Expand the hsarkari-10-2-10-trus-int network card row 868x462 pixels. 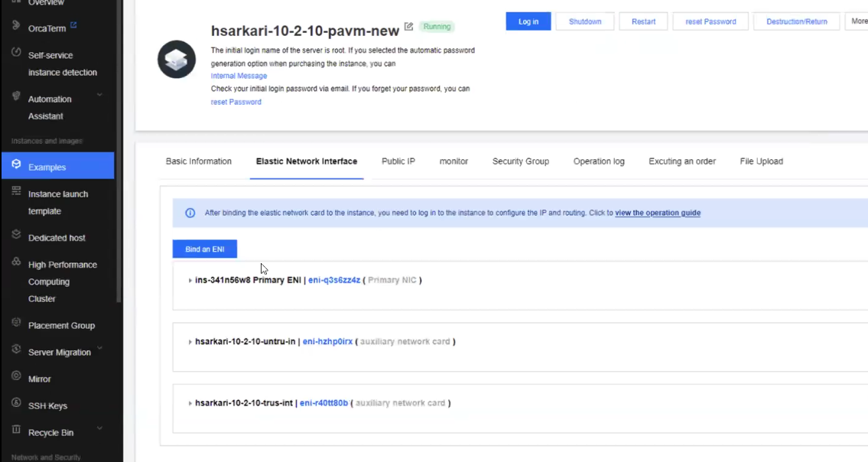(190, 403)
